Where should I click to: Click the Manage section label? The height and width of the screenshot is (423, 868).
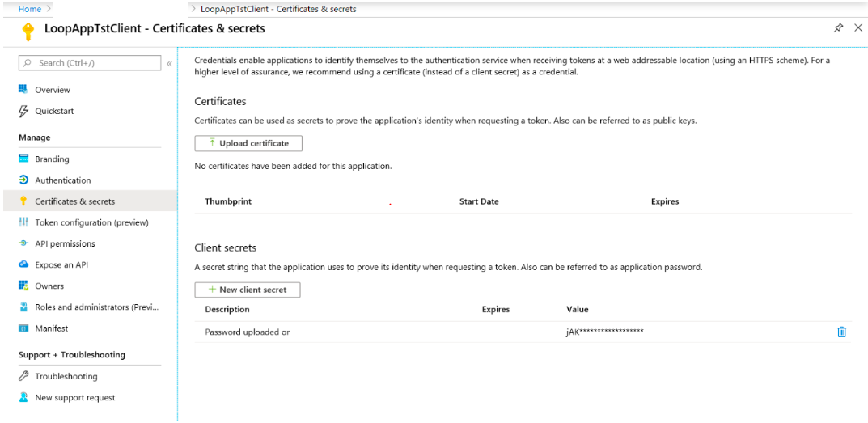click(x=34, y=137)
